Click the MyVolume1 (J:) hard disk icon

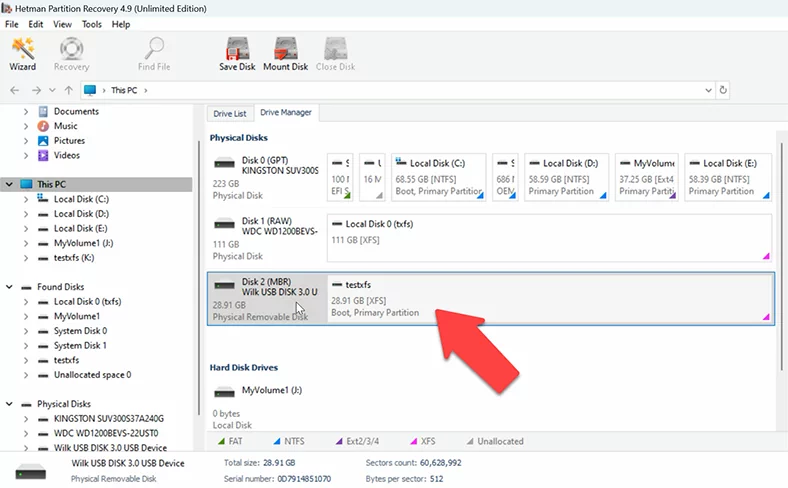coord(224,392)
